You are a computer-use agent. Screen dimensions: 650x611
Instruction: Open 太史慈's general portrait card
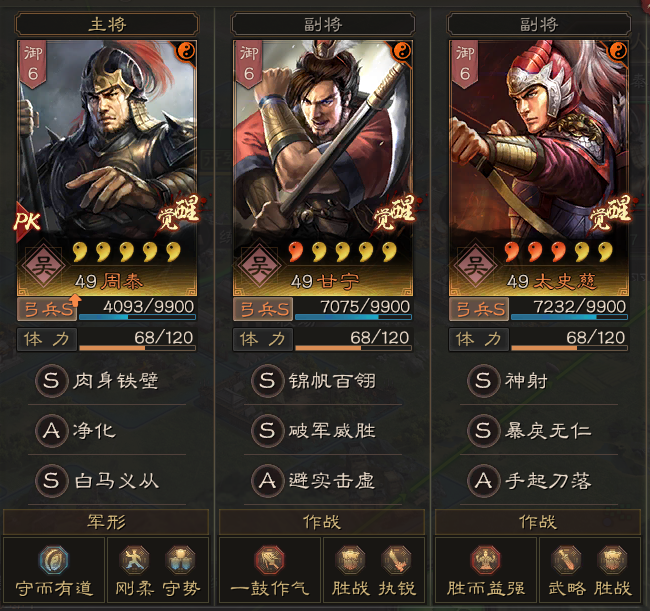(538, 167)
